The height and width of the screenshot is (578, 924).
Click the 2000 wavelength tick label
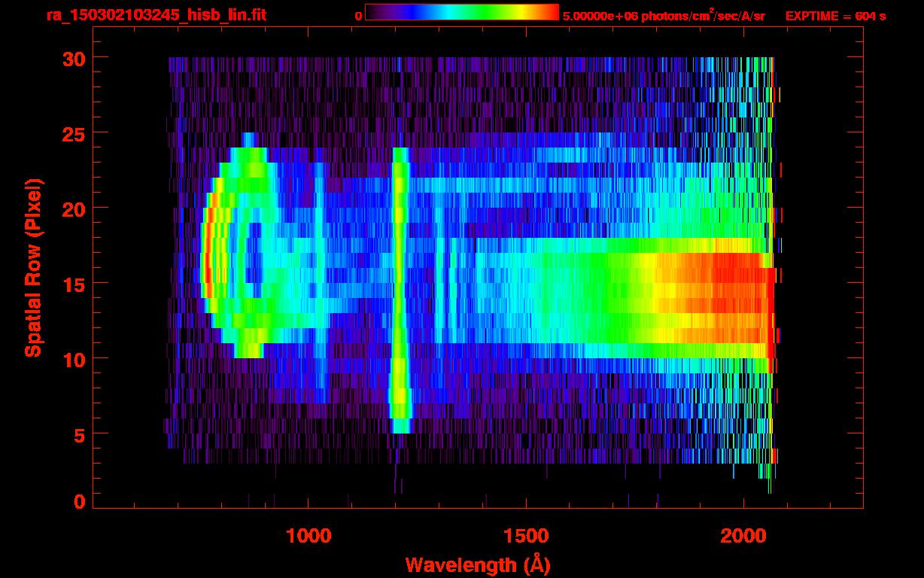pos(743,536)
